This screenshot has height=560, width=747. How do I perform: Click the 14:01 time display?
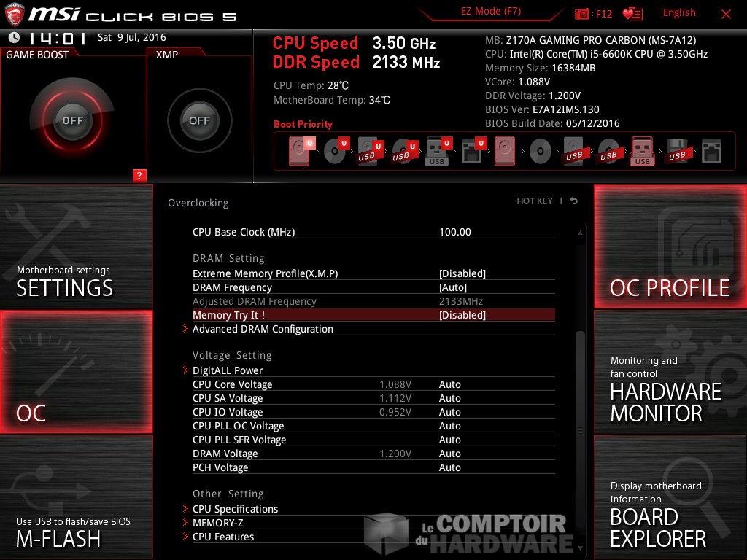pos(58,38)
